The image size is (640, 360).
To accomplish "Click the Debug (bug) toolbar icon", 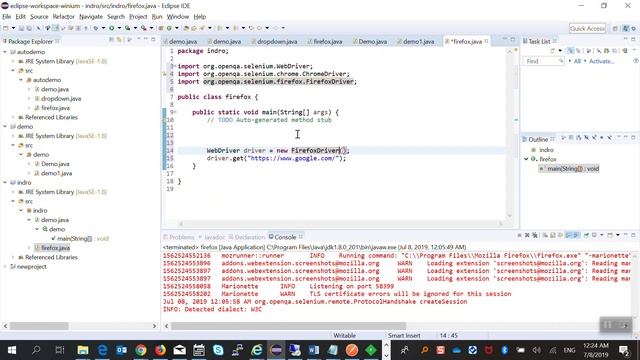I will (96, 28).
